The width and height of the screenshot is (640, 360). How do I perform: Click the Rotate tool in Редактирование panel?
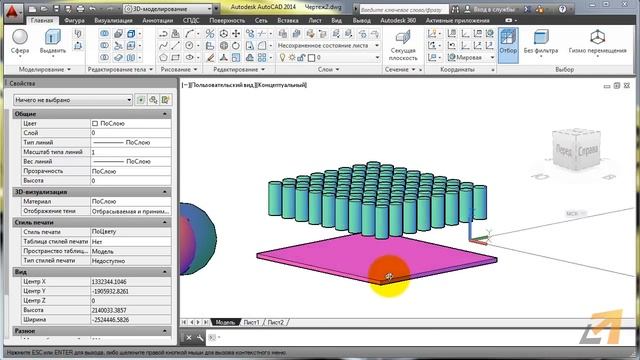[x=236, y=45]
